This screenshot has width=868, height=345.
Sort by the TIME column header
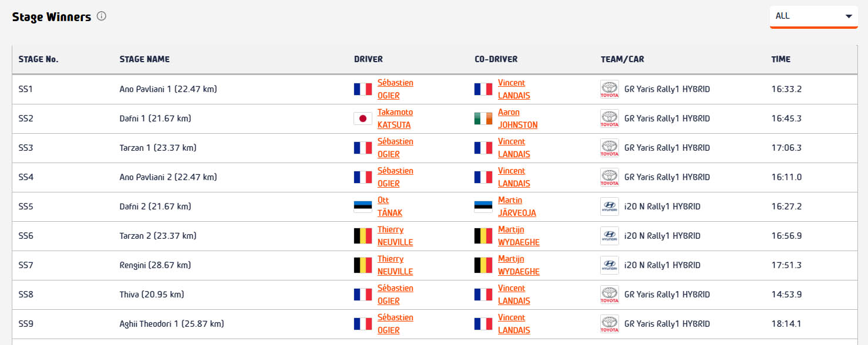click(x=780, y=59)
